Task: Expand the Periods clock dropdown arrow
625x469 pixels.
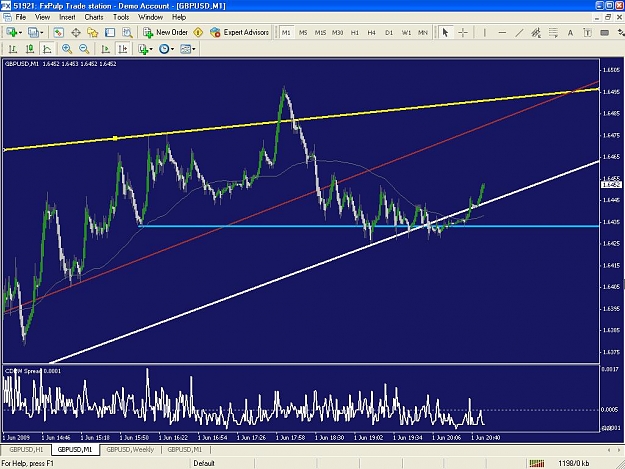Action: [x=172, y=49]
